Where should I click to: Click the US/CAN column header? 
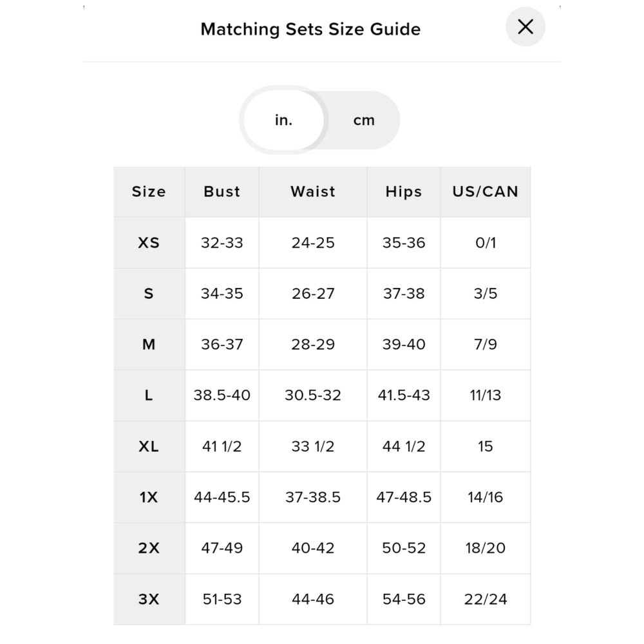click(x=486, y=192)
